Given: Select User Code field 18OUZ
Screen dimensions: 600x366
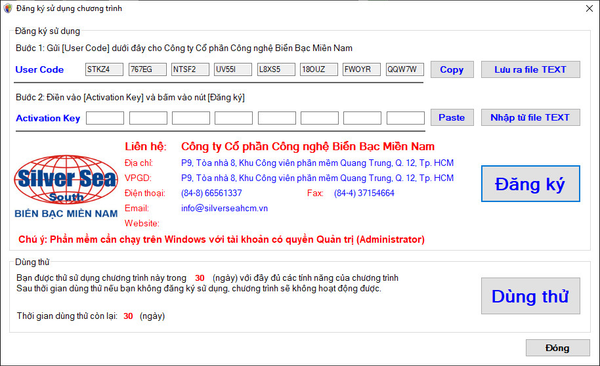Looking at the screenshot, I should [319, 69].
